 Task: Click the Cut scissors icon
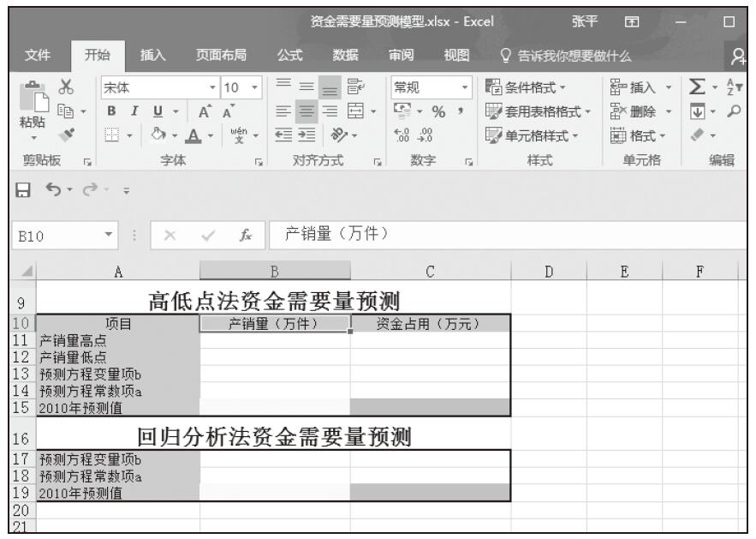click(65, 88)
